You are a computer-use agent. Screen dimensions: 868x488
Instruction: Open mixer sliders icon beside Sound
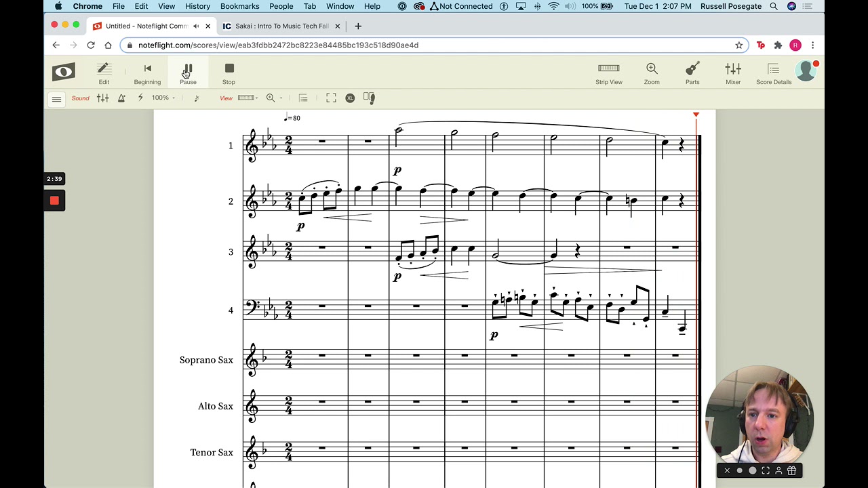(x=103, y=98)
